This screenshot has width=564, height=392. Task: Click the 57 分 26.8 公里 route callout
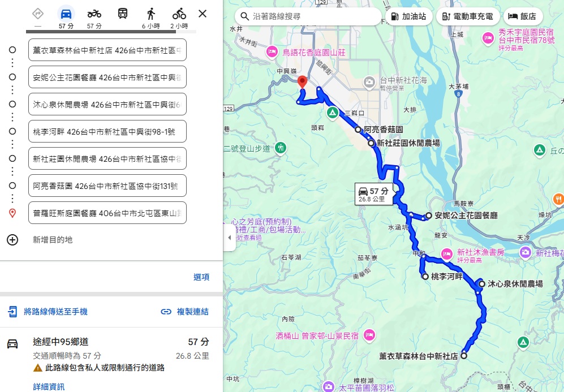pos(374,194)
